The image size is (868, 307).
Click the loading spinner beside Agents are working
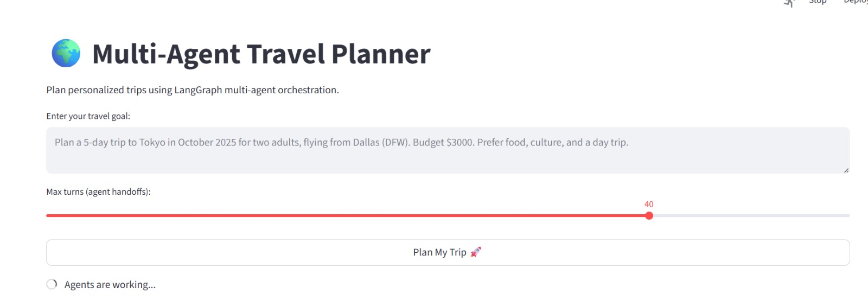tap(52, 284)
